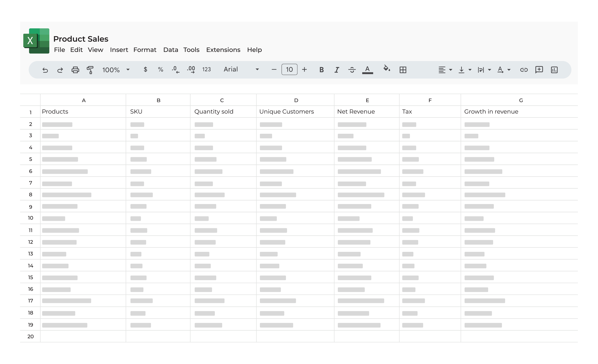Viewport: 598px width, 364px height.
Task: Open more number formats with 123
Action: point(207,70)
